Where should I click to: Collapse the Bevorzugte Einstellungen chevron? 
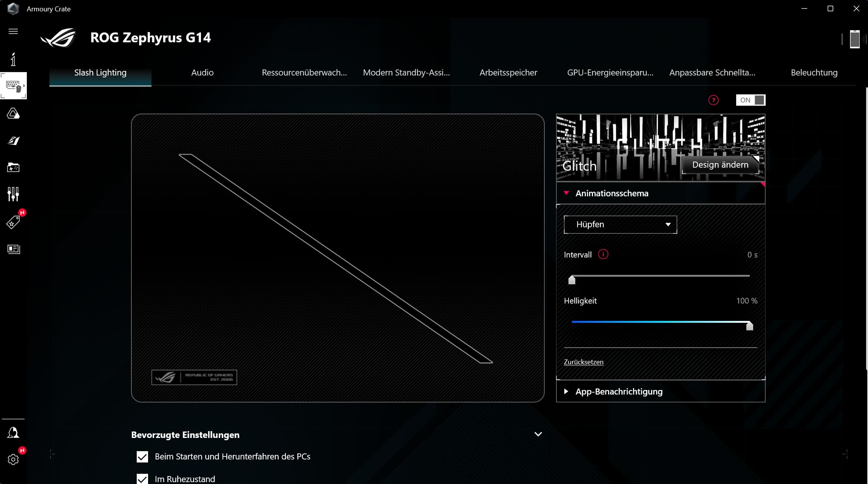pyautogui.click(x=538, y=434)
